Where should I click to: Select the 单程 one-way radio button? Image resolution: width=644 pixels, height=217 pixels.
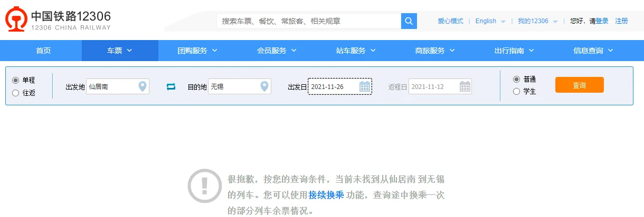click(15, 80)
